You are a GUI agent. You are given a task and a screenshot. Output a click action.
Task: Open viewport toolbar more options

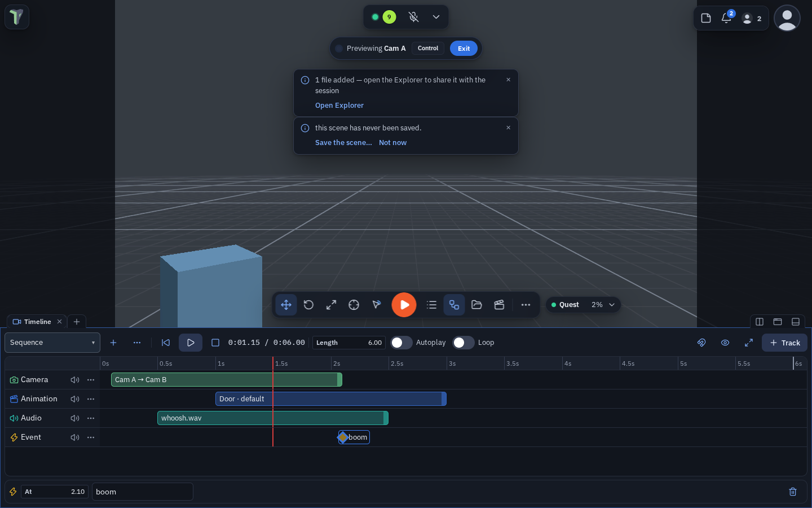(x=526, y=305)
